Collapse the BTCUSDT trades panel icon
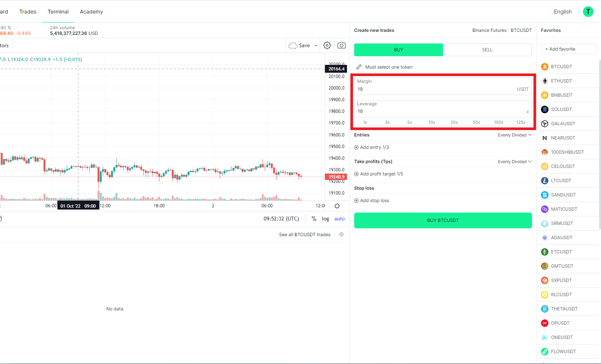This screenshot has width=601, height=364. click(x=341, y=234)
